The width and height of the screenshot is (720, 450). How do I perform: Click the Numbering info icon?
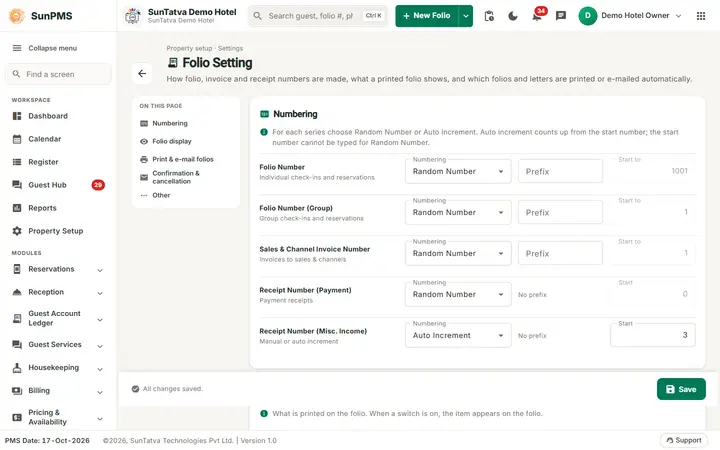click(x=264, y=132)
